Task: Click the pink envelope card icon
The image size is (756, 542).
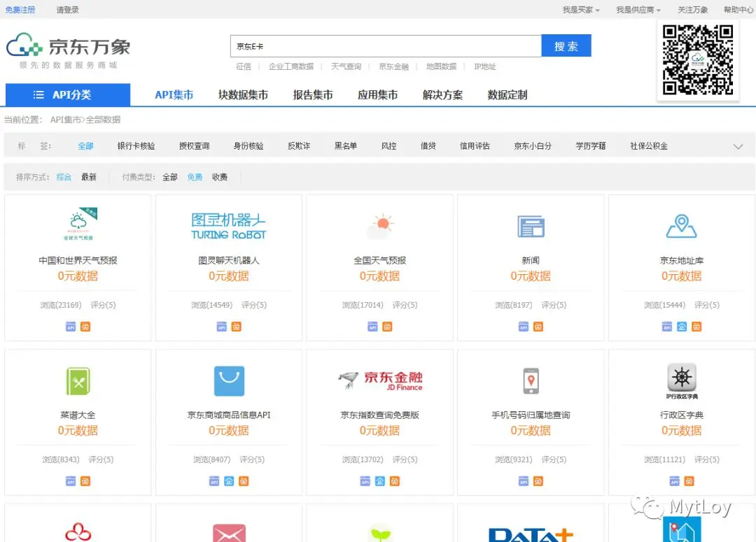Action: [229, 534]
